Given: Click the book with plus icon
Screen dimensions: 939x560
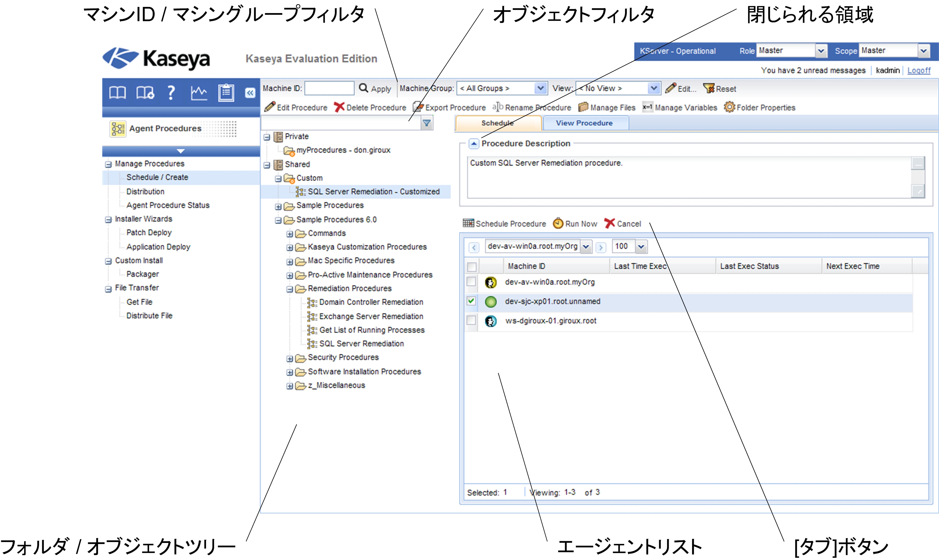Looking at the screenshot, I should click(x=145, y=93).
